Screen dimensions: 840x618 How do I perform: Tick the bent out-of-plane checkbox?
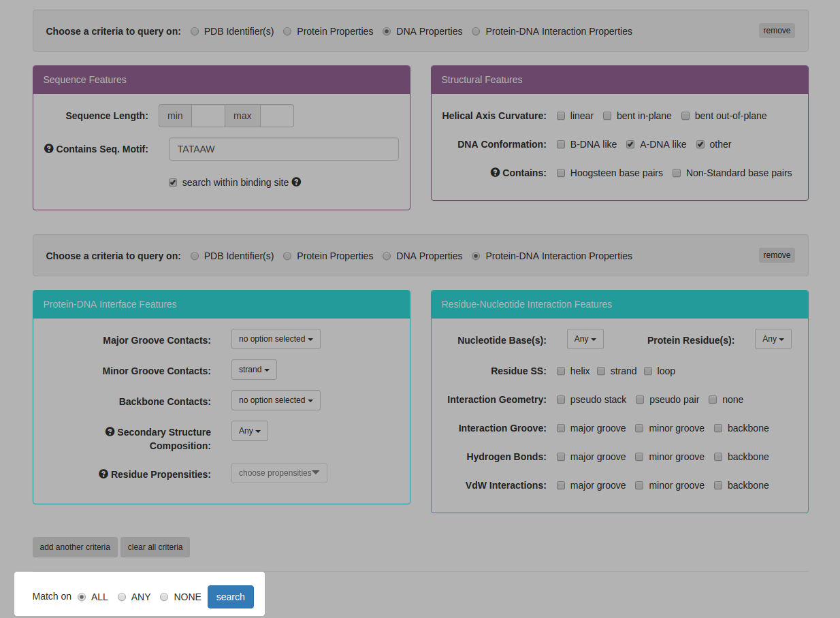tap(685, 116)
